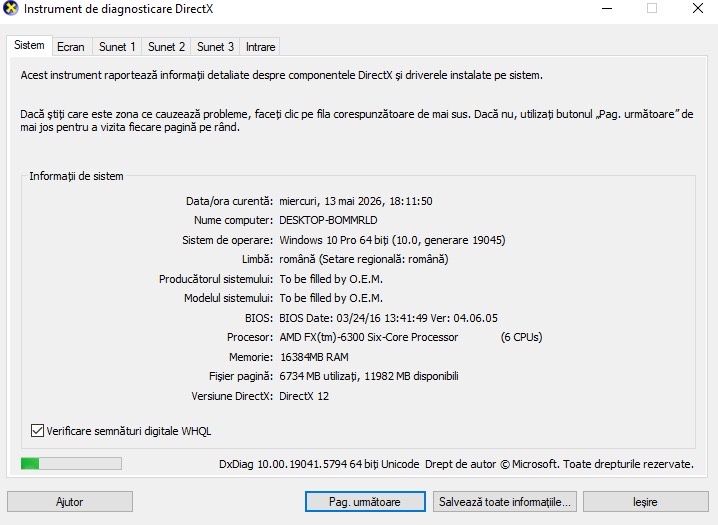Switch to the Sistem tab

[29, 46]
